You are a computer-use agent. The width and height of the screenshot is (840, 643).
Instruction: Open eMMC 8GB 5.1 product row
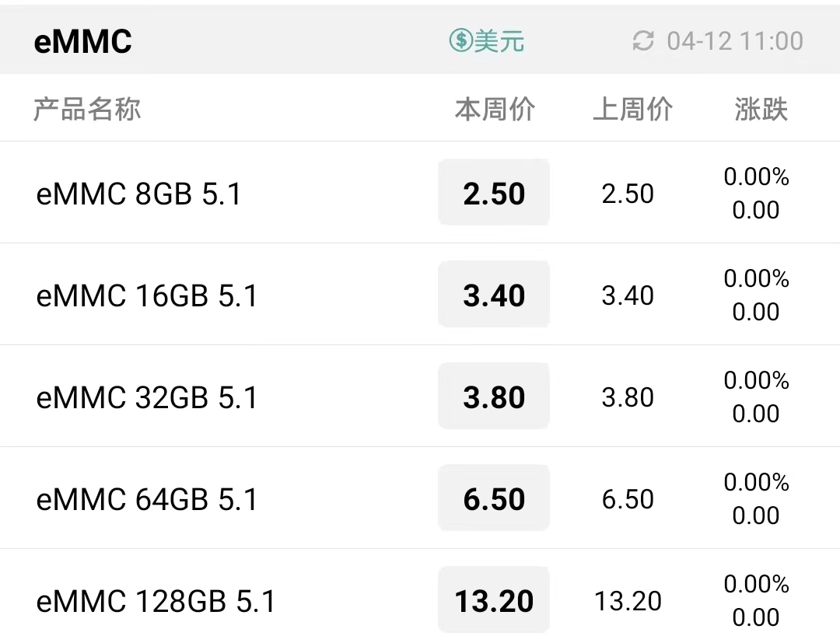coord(420,193)
